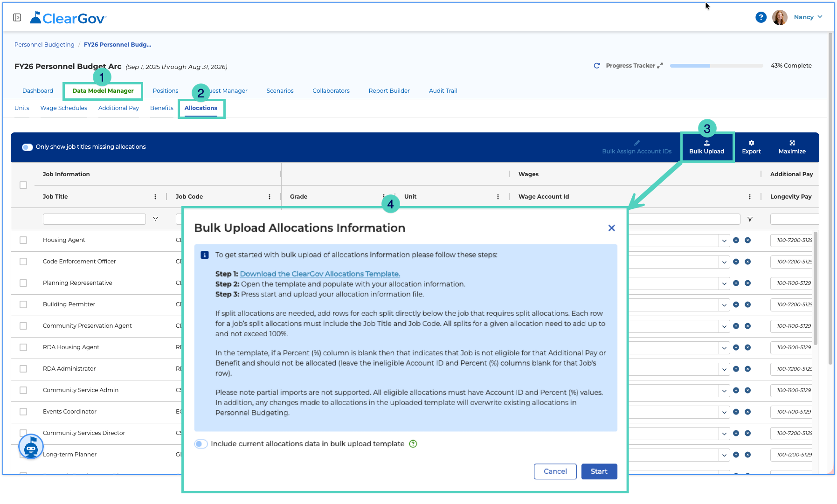The width and height of the screenshot is (837, 504).
Task: Click Wage Account Id filter funnel
Action: tap(750, 219)
